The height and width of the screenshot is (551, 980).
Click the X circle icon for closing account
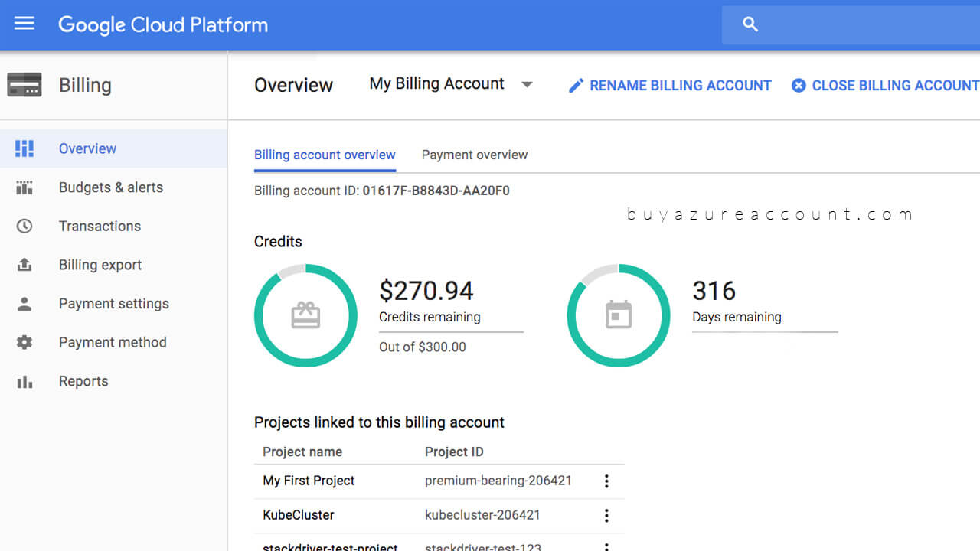[x=799, y=86]
